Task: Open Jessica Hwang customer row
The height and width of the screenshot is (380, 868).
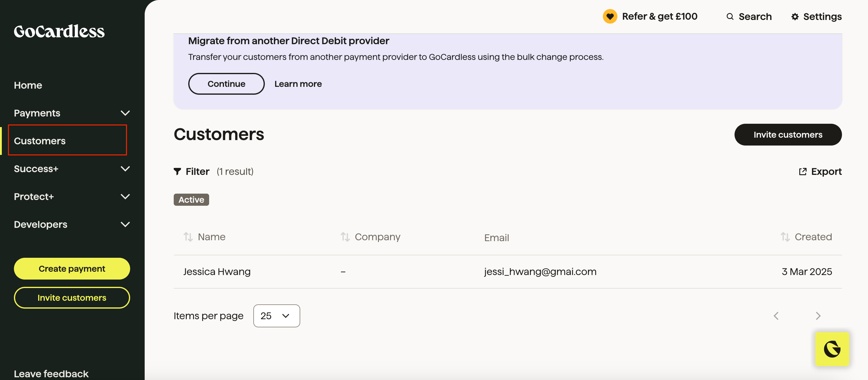Action: click(508, 271)
